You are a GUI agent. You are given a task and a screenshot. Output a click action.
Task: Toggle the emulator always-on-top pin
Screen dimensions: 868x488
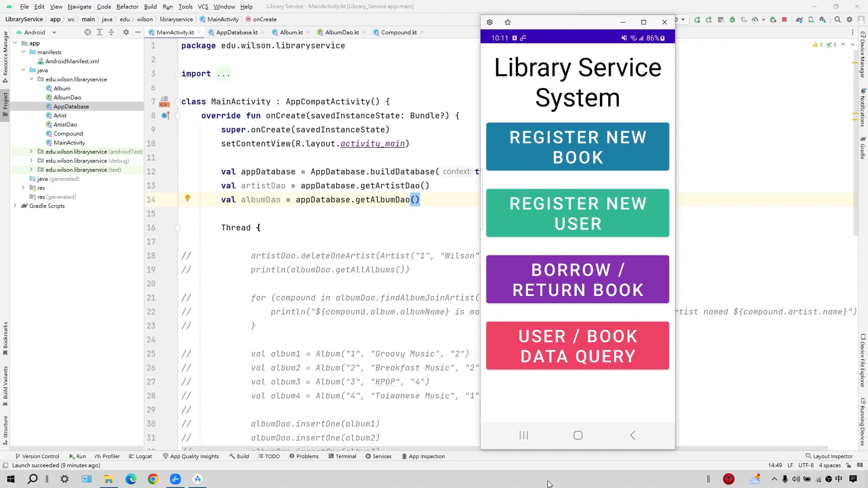(x=507, y=22)
